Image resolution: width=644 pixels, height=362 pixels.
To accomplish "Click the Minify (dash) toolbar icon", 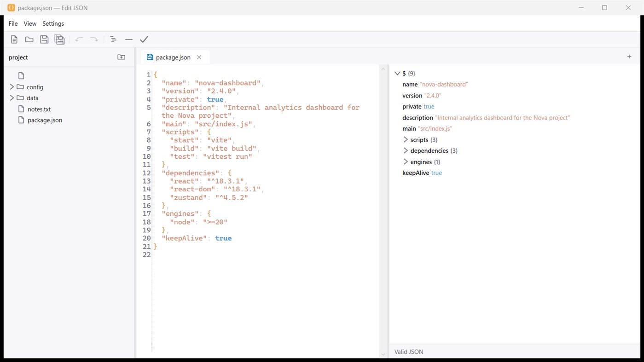I will tap(129, 40).
